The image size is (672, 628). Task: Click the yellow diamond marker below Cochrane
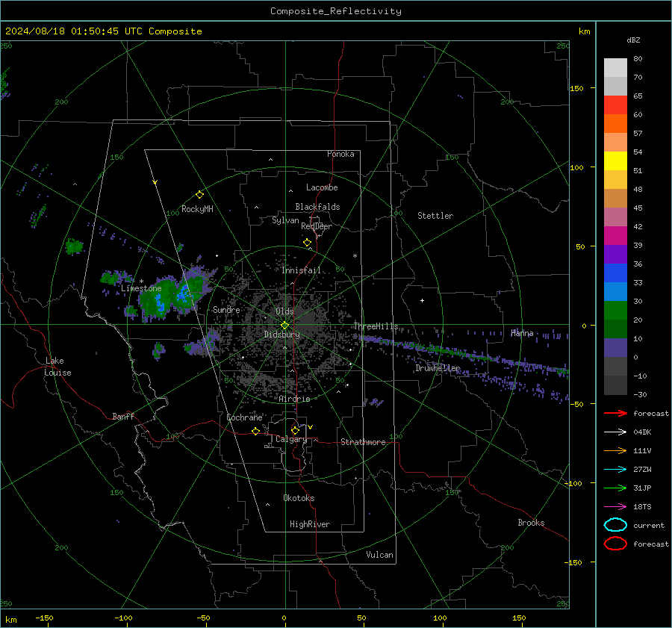256,431
